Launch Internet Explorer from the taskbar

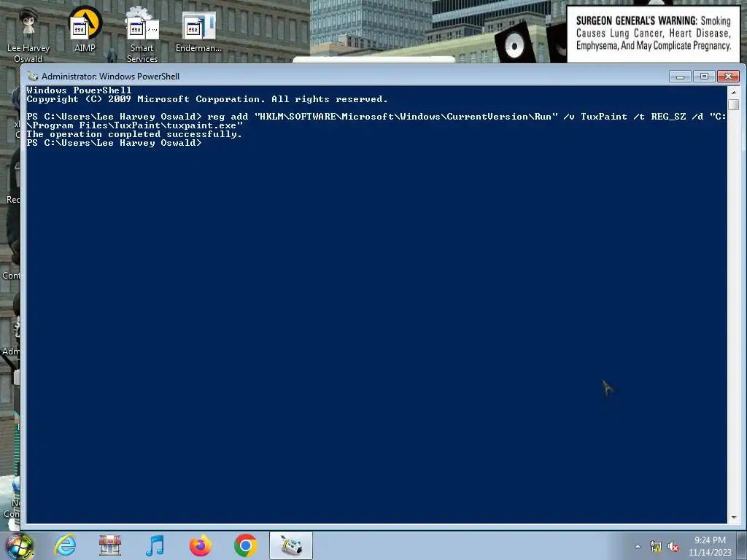pos(65,545)
